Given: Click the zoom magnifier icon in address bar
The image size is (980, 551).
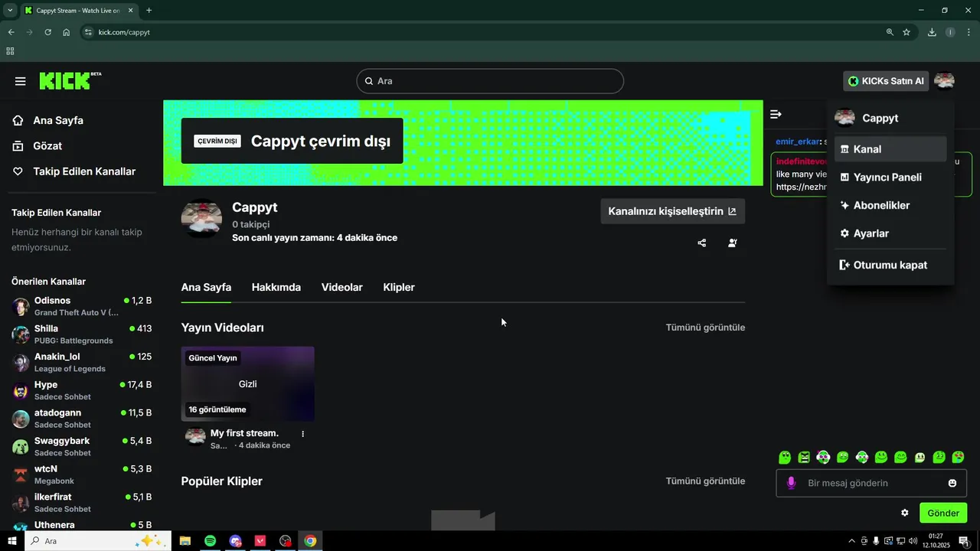Looking at the screenshot, I should 890,32.
